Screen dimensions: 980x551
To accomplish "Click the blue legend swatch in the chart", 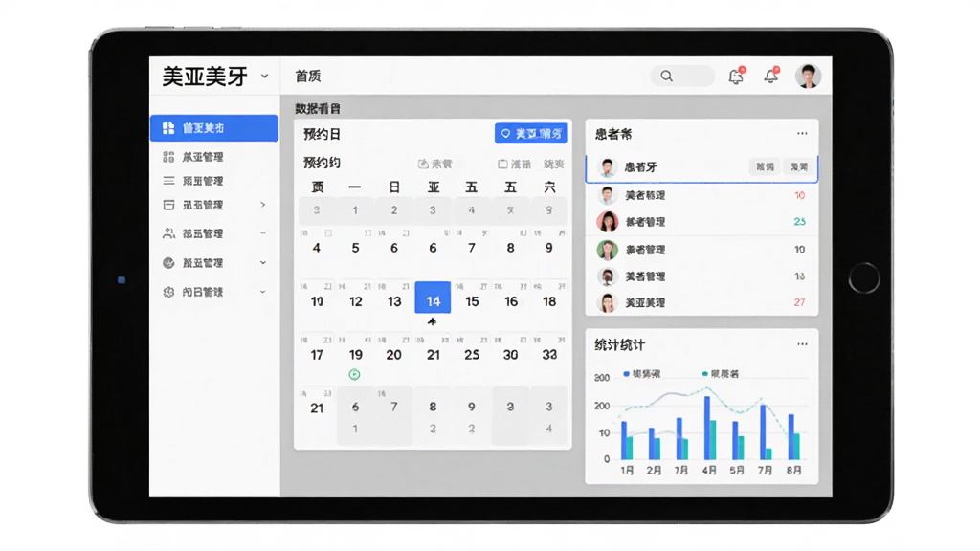I will click(626, 374).
